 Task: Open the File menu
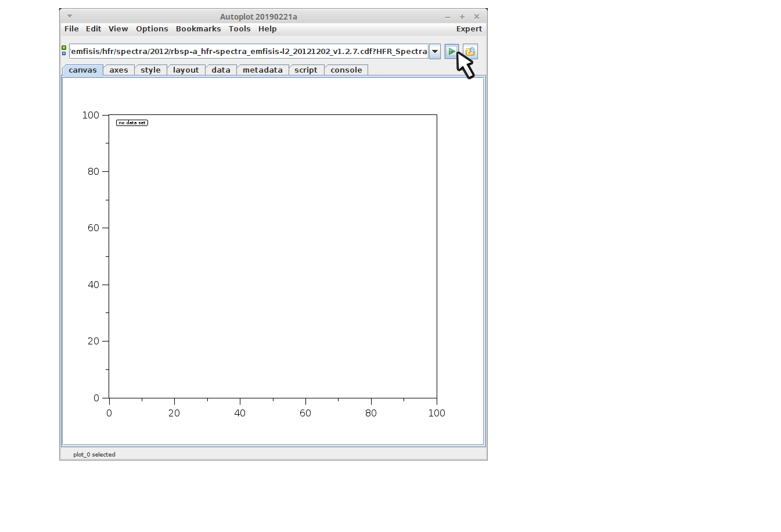(x=71, y=29)
